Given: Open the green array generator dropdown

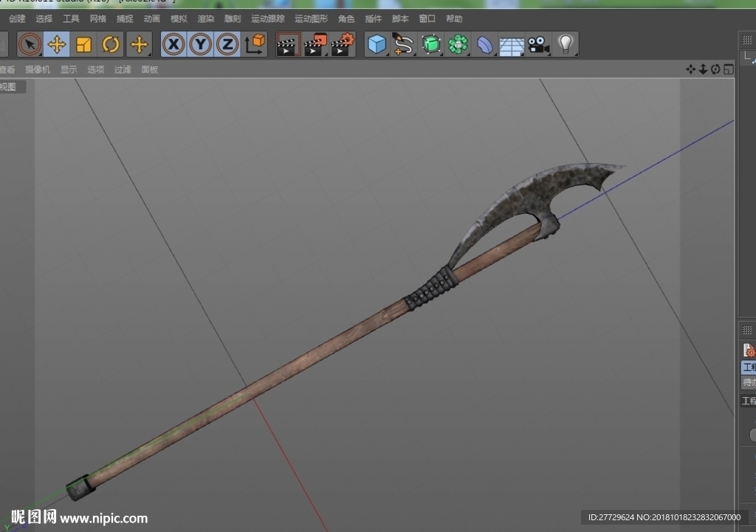Looking at the screenshot, I should [458, 44].
